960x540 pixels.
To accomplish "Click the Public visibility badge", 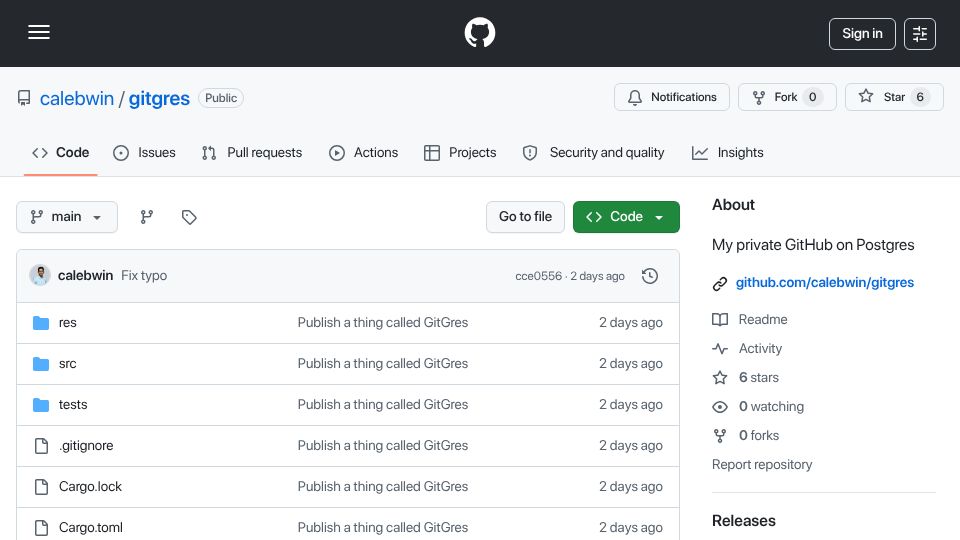I will pyautogui.click(x=221, y=98).
